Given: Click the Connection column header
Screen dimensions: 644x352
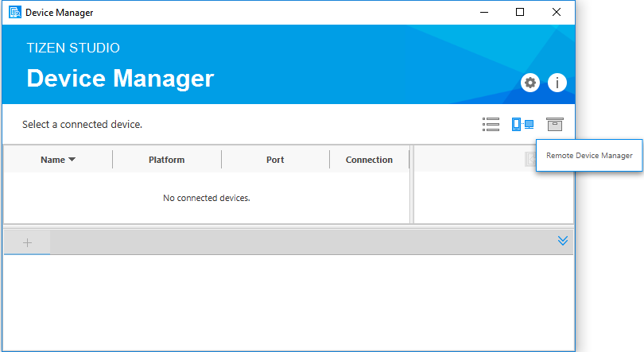Looking at the screenshot, I should 369,160.
